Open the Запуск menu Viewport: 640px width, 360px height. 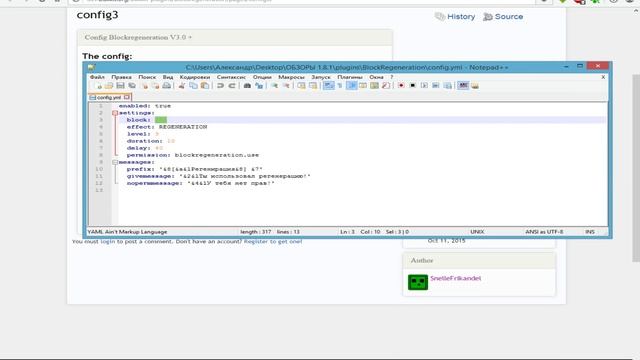[x=321, y=77]
